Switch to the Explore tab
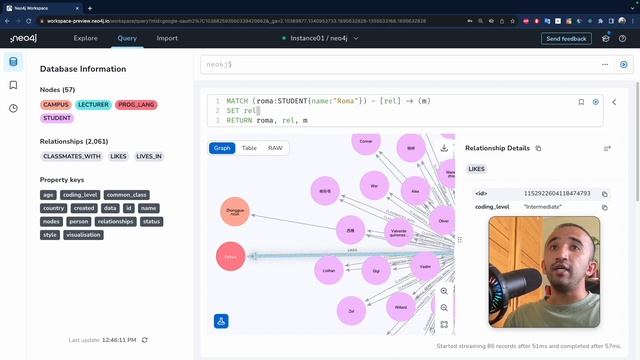Screen dimensions: 640x360 point(85,38)
